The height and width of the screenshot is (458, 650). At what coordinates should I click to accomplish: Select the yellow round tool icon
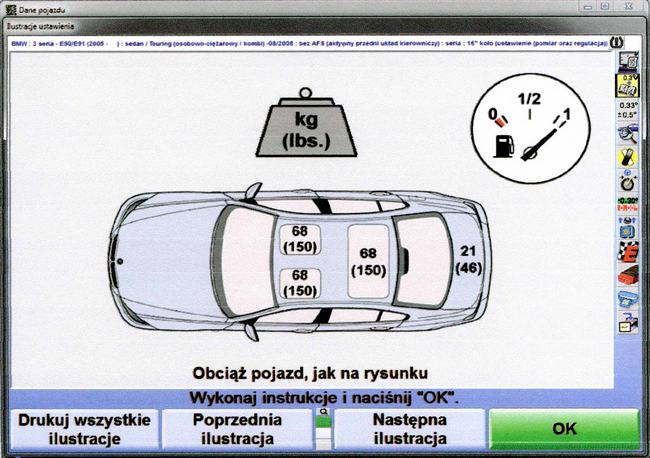[x=628, y=158]
